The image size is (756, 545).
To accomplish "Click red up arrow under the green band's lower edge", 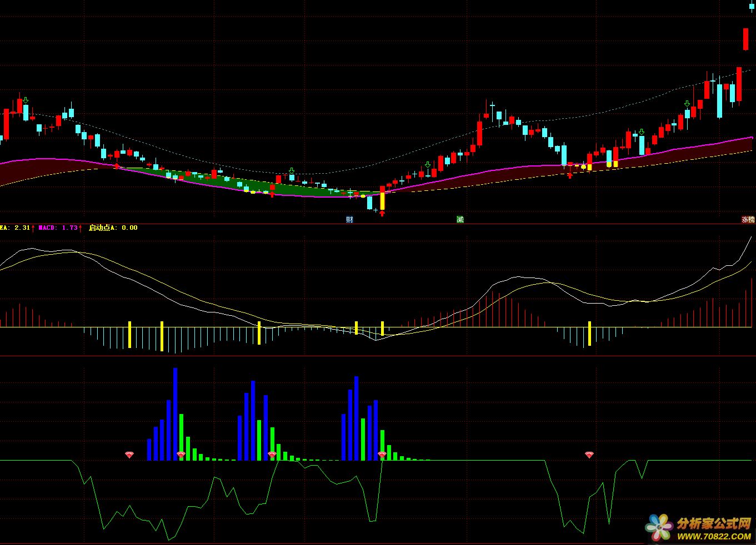I will point(272,194).
